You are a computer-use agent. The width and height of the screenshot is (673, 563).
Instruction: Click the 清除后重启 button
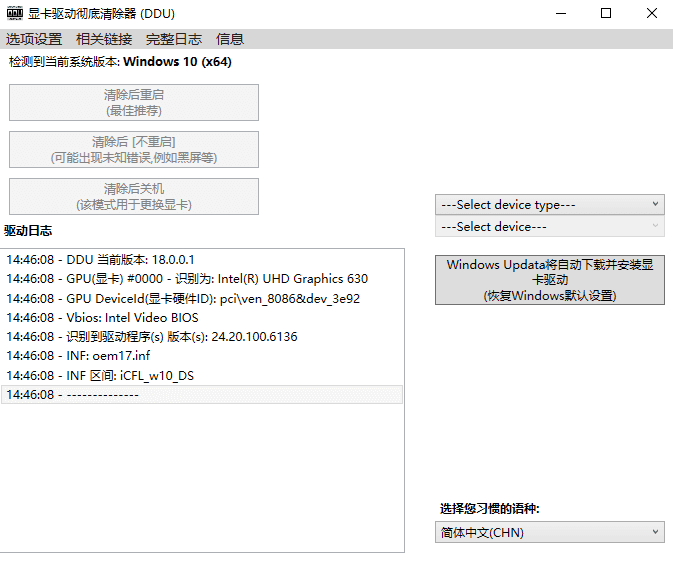click(x=134, y=103)
